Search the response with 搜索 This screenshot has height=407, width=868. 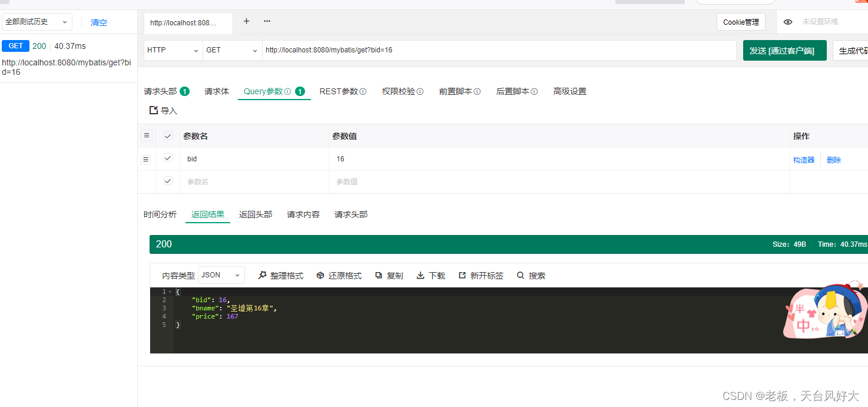tap(531, 276)
